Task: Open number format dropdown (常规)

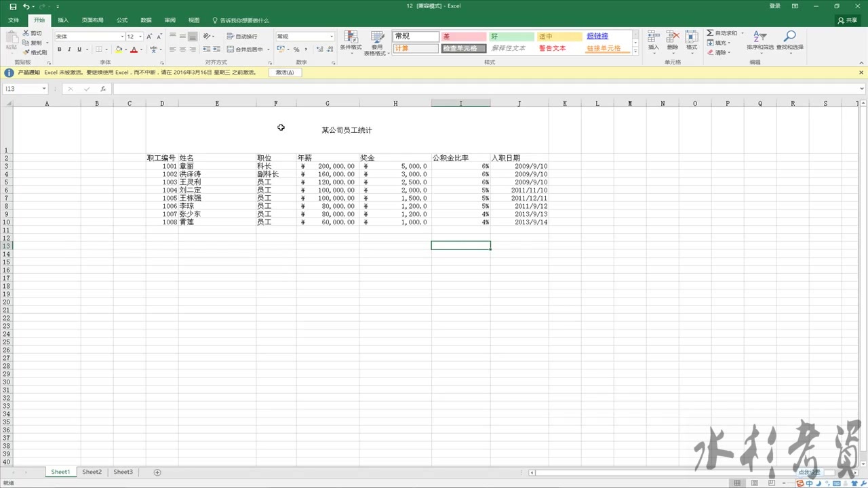Action: coord(332,37)
